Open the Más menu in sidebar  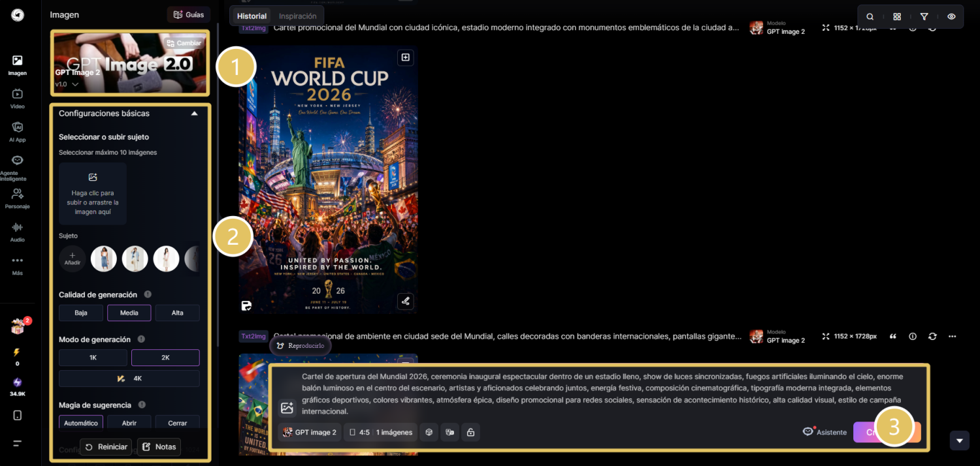click(18, 266)
